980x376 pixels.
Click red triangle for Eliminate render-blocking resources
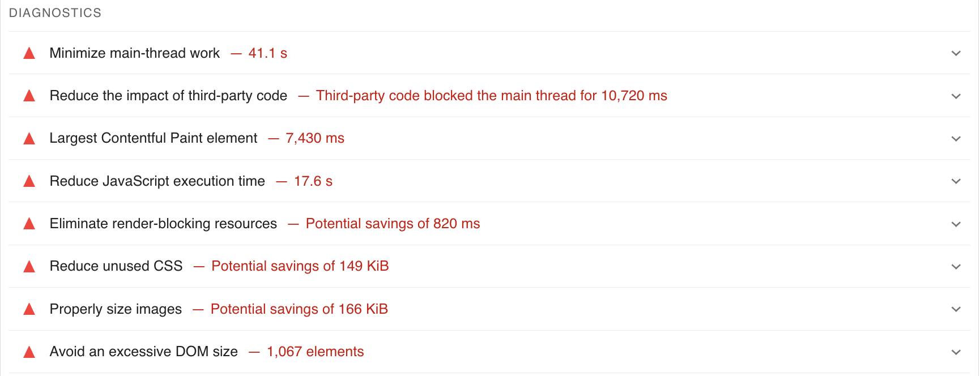tap(29, 224)
